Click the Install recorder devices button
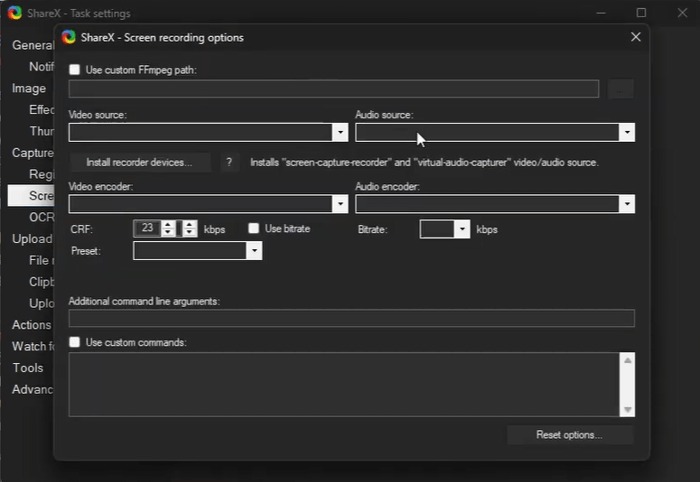The height and width of the screenshot is (482, 700). coord(141,162)
